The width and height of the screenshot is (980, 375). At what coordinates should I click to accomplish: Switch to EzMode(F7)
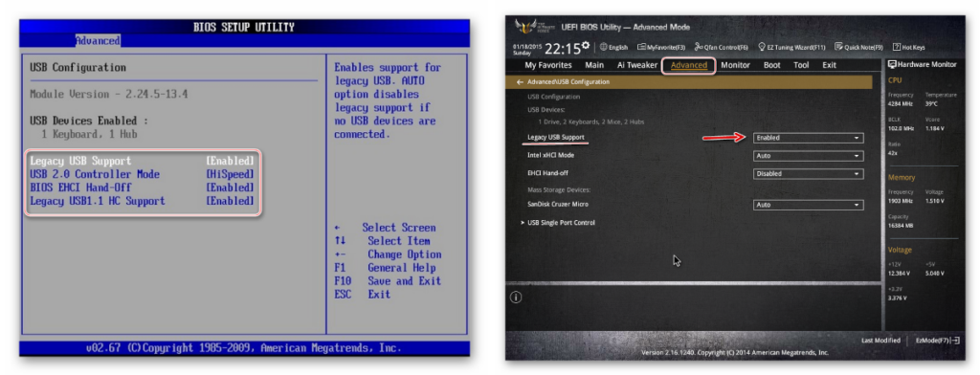938,341
